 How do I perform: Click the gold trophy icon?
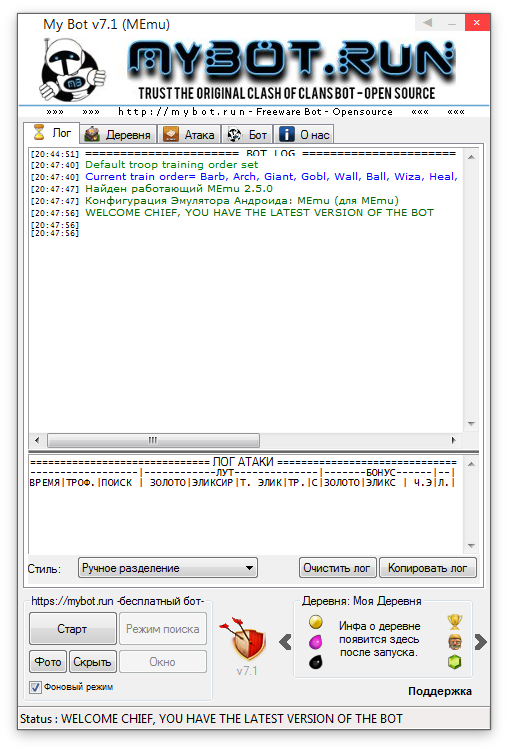click(455, 622)
